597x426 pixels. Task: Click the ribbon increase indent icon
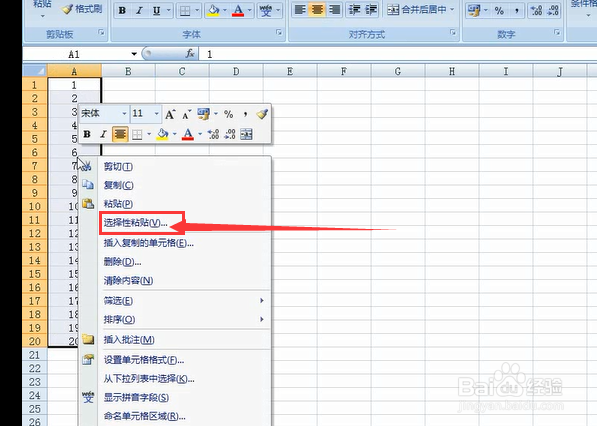tap(371, 10)
